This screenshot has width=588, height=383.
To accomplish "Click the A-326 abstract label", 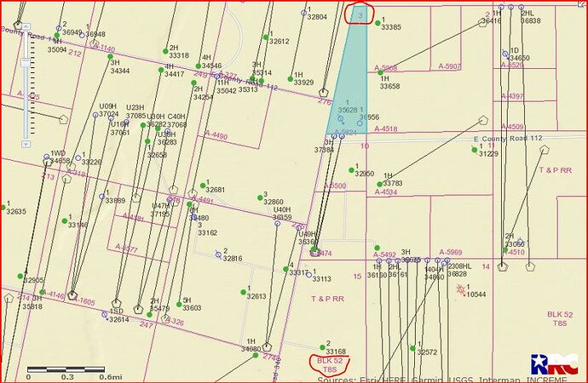I will coord(174,321).
